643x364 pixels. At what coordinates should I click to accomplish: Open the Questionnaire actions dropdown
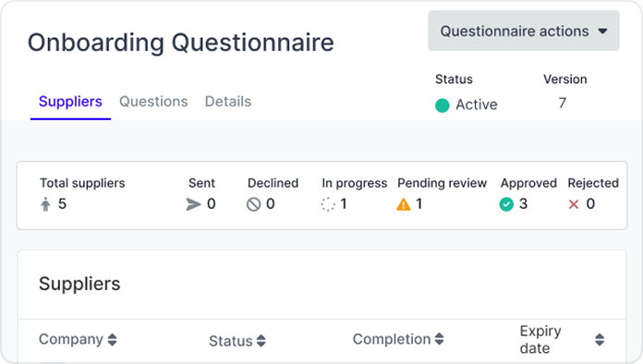(524, 30)
